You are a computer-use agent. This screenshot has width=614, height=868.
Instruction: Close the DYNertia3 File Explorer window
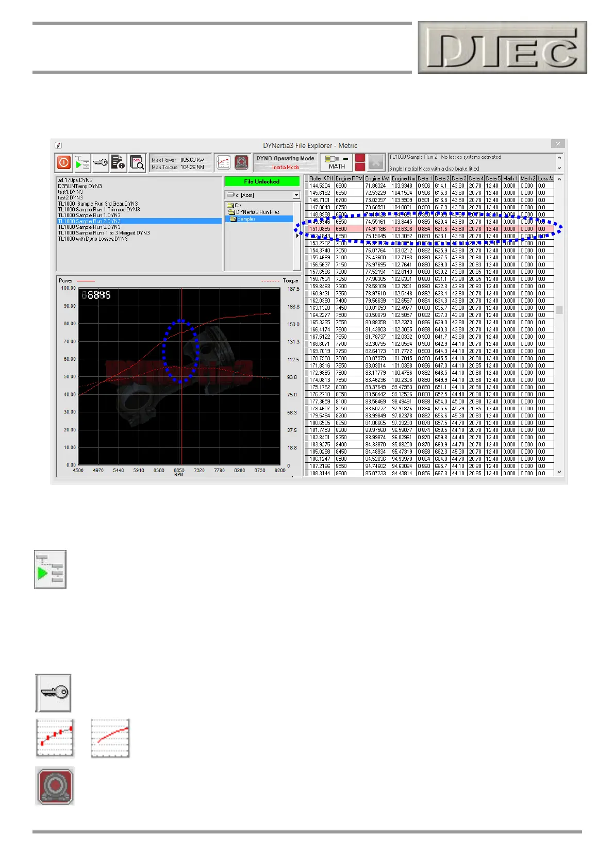coord(558,144)
